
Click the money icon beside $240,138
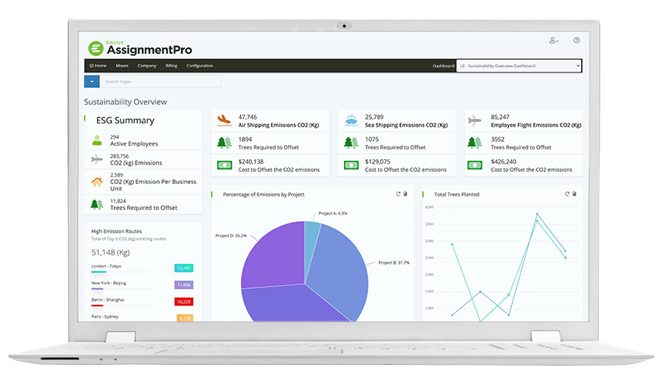pyautogui.click(x=224, y=165)
